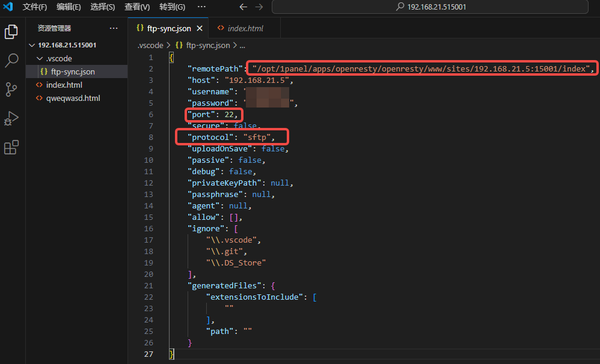Open the Search view icon
The height and width of the screenshot is (364, 600).
coord(11,61)
